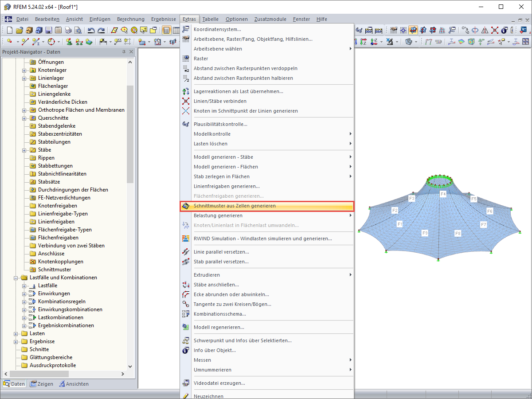Screen dimensions: 532x399
Task: Click the New Line Support icon
Action: tap(79, 41)
